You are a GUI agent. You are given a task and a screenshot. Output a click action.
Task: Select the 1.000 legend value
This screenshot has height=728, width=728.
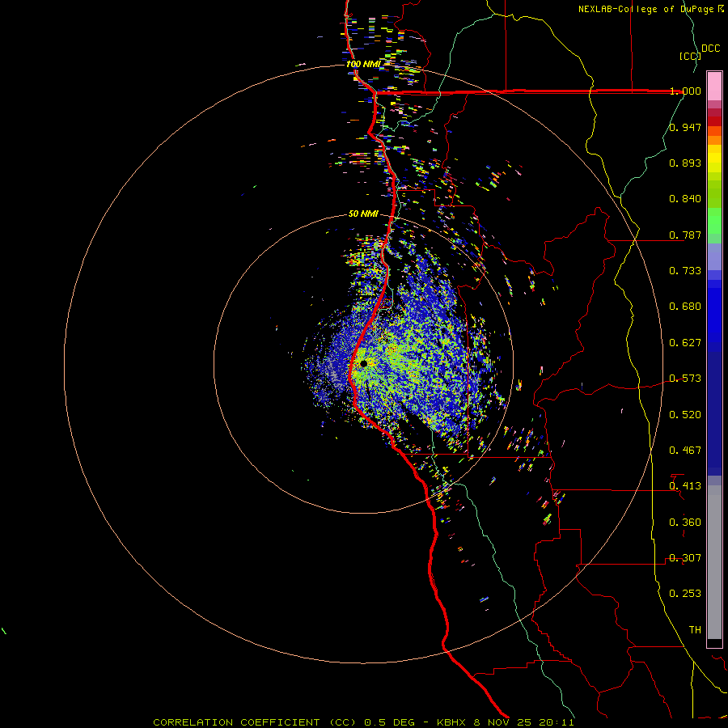pyautogui.click(x=685, y=91)
